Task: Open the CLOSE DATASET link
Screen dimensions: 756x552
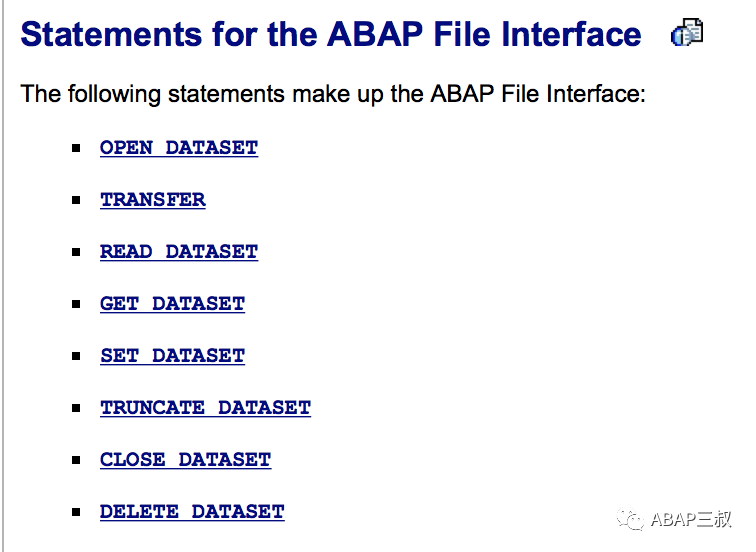Action: click(186, 460)
